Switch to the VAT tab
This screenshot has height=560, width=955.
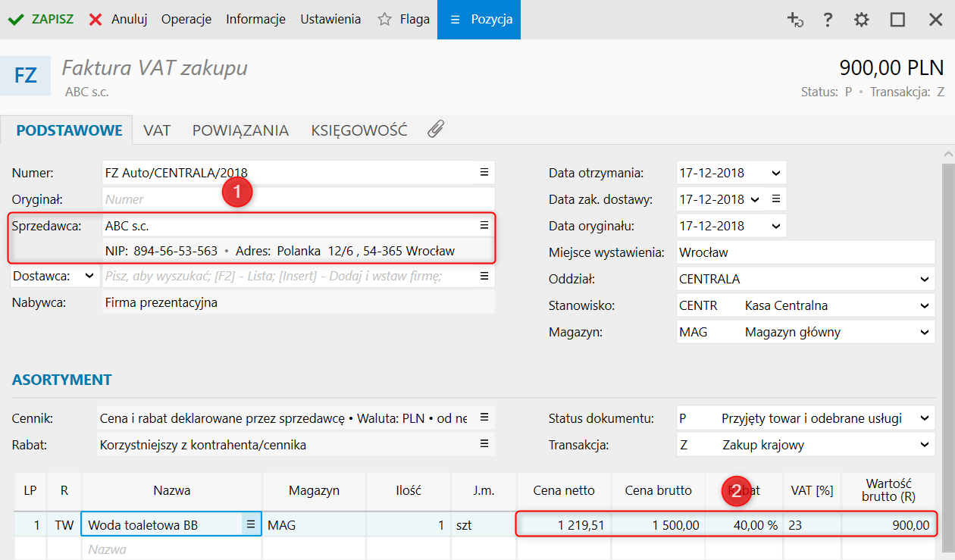pyautogui.click(x=157, y=130)
